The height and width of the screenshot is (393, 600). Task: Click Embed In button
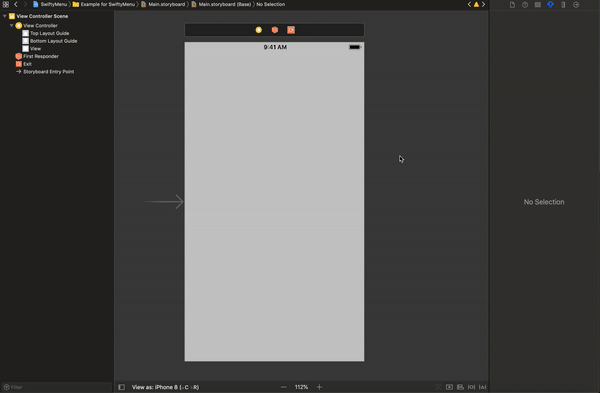449,387
